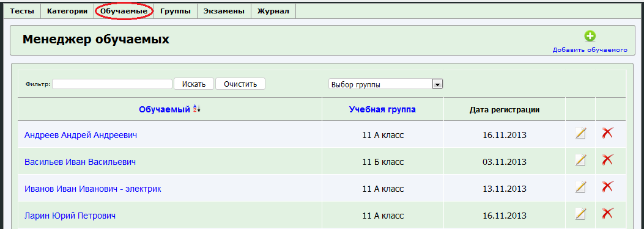Delete Ларин Юрий Петрович with red X

tap(607, 213)
